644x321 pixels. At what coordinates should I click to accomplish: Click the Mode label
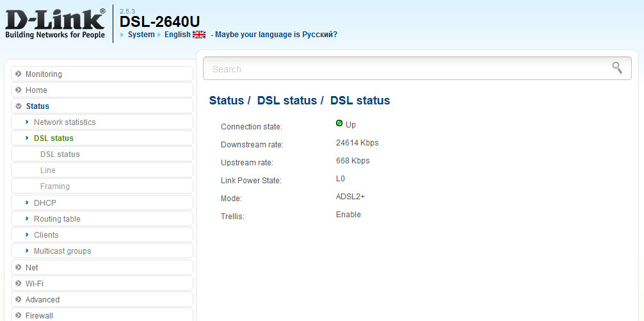tap(230, 199)
